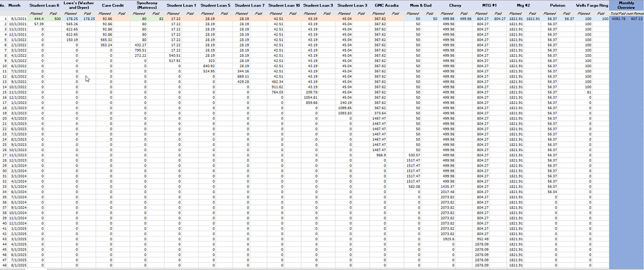This screenshot has width=644, height=270.
Task: Select the Monthly Overview header
Action: pyautogui.click(x=627, y=6)
